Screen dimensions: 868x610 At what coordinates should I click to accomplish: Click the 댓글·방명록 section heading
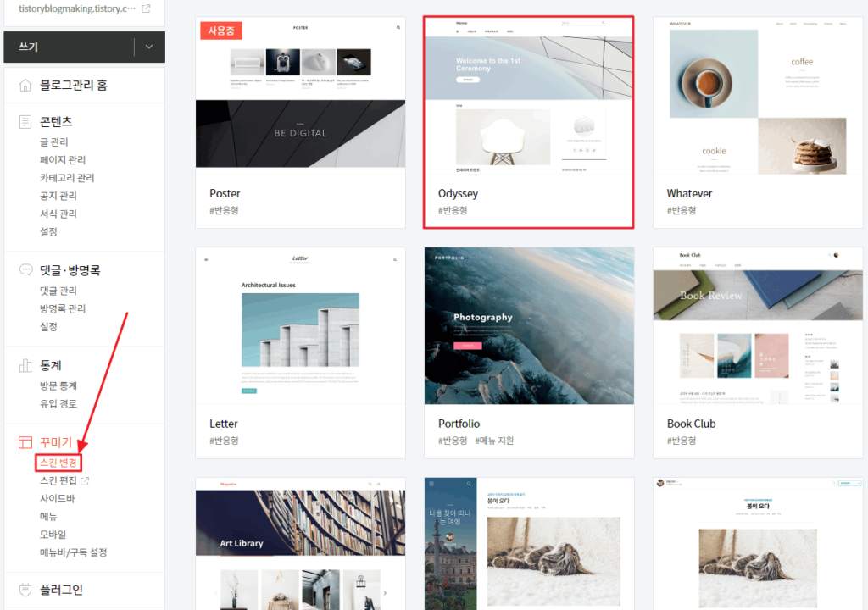pos(70,270)
